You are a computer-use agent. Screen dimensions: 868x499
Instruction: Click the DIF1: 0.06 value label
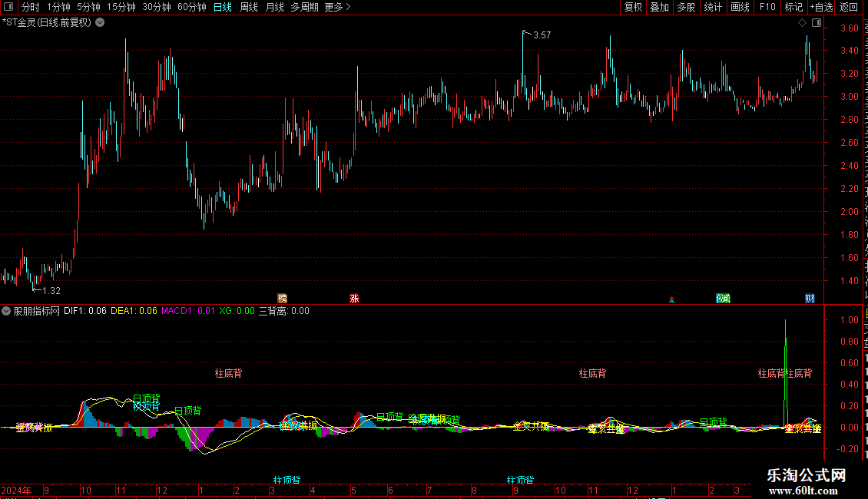(x=85, y=311)
